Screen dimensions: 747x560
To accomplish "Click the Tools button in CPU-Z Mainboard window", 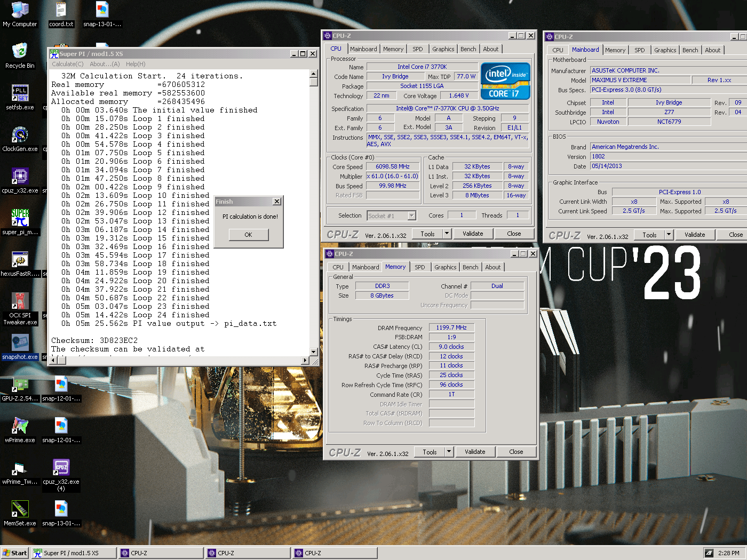I will [x=649, y=235].
